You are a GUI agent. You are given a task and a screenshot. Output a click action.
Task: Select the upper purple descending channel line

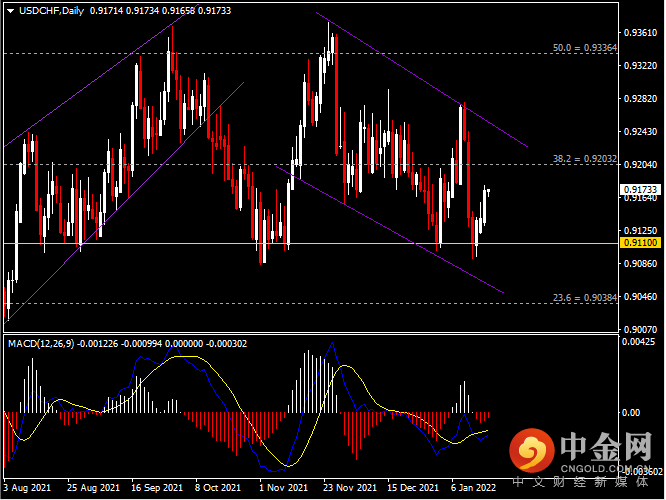pos(420,78)
